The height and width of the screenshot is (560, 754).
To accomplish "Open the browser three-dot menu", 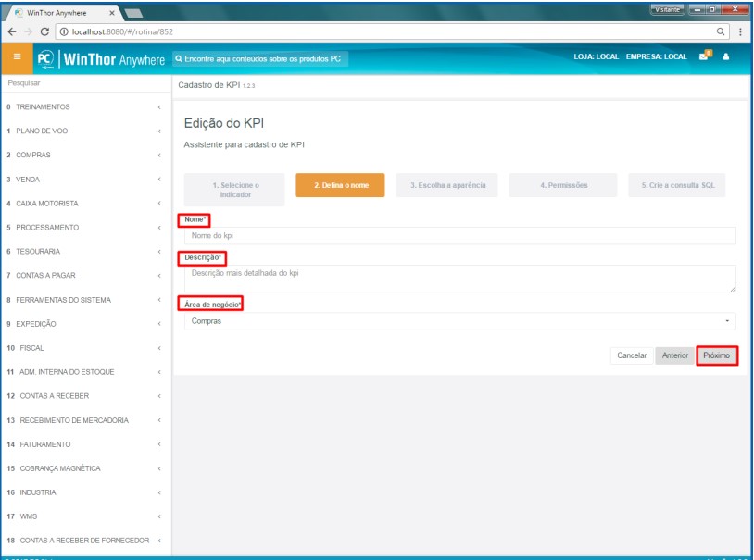I will pos(740,31).
